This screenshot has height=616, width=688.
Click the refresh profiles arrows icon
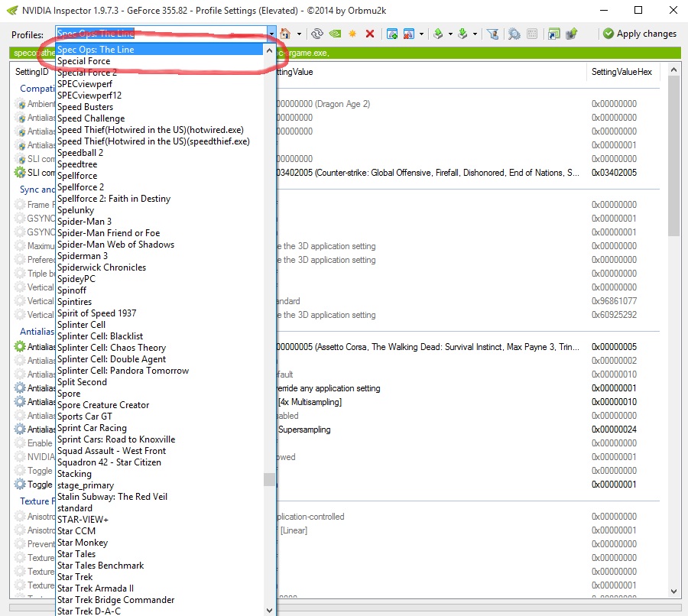317,34
